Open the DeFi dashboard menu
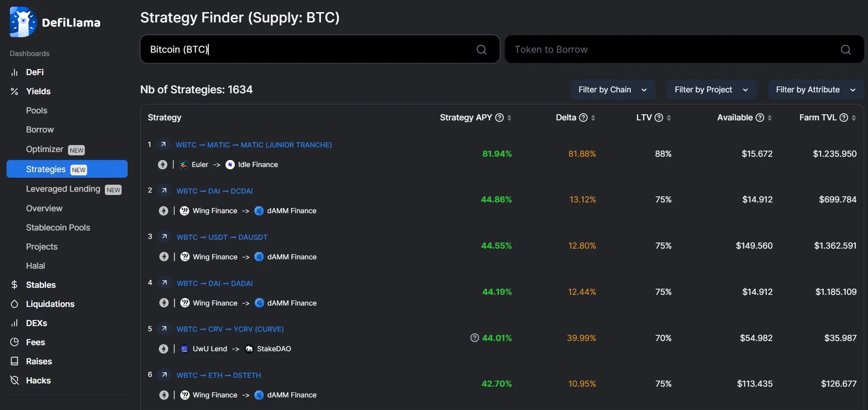 click(35, 72)
